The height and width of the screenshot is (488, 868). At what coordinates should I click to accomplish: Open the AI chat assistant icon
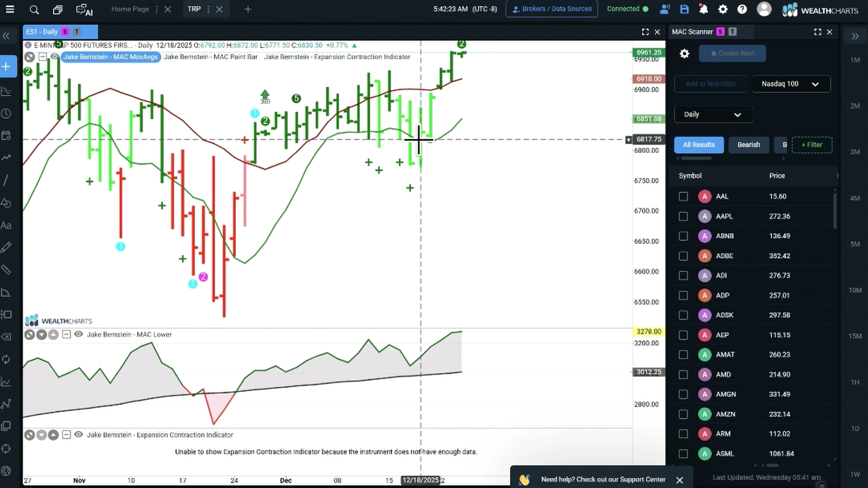84,9
